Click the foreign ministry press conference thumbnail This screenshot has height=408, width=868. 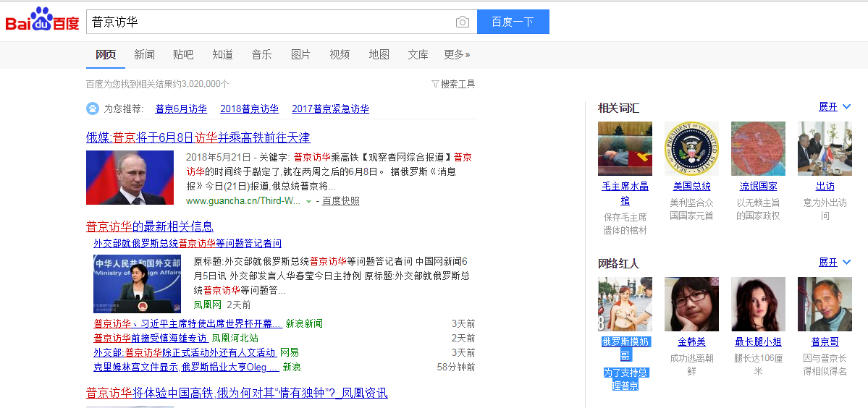(x=138, y=284)
